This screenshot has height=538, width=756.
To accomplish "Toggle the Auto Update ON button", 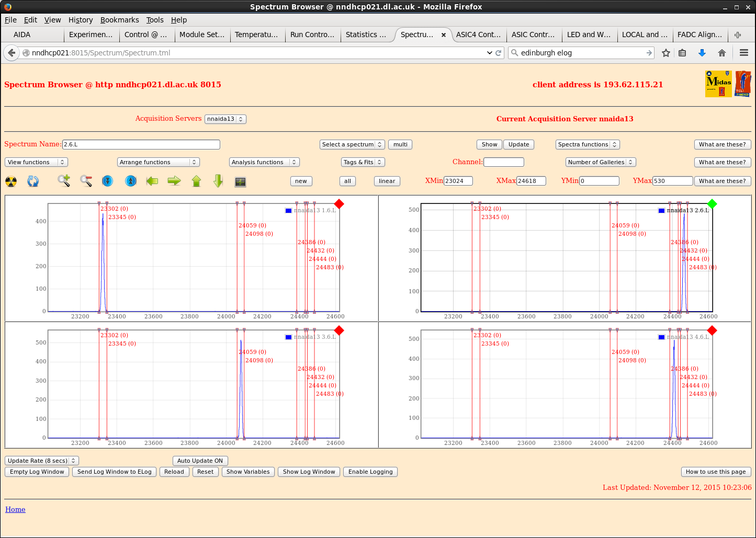I will [x=200, y=461].
